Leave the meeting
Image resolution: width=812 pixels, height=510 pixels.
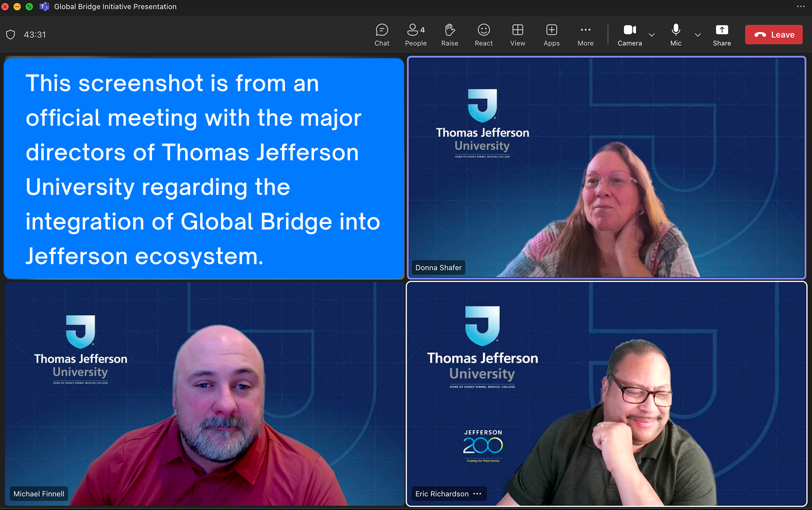pos(774,35)
